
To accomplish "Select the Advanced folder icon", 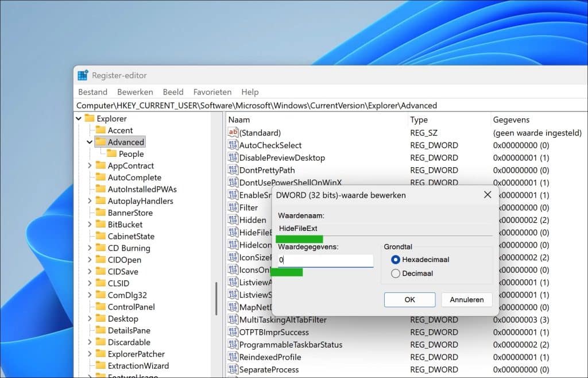I will click(x=100, y=141).
